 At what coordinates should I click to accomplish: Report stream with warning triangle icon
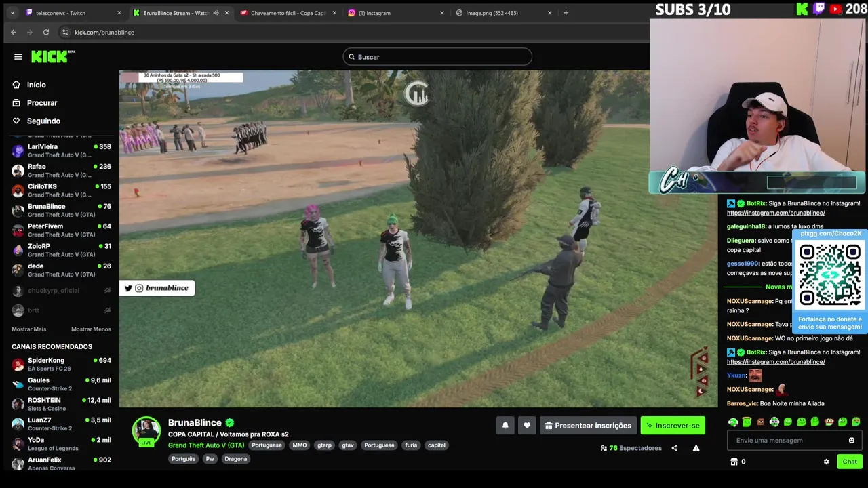point(696,448)
